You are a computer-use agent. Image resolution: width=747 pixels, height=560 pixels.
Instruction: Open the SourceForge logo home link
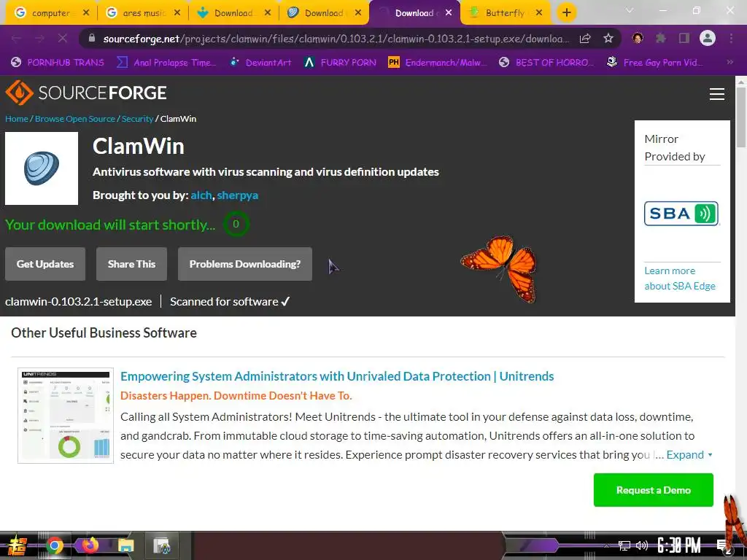pyautogui.click(x=86, y=93)
